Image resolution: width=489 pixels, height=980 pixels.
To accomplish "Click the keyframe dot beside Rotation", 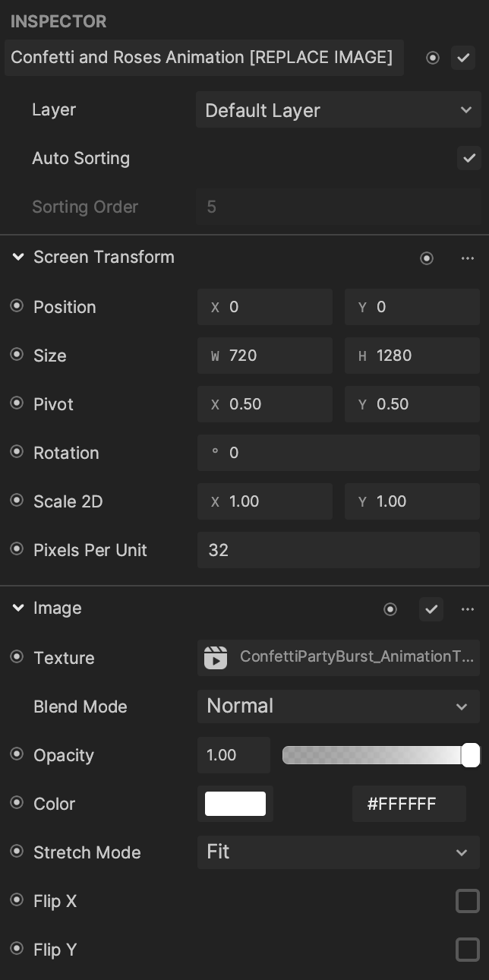I will click(16, 452).
